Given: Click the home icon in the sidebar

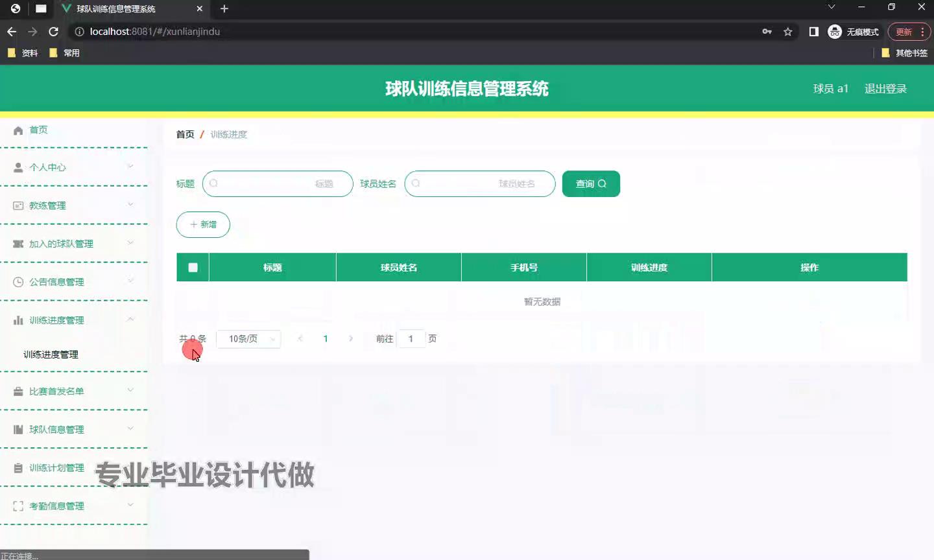Looking at the screenshot, I should click(18, 130).
